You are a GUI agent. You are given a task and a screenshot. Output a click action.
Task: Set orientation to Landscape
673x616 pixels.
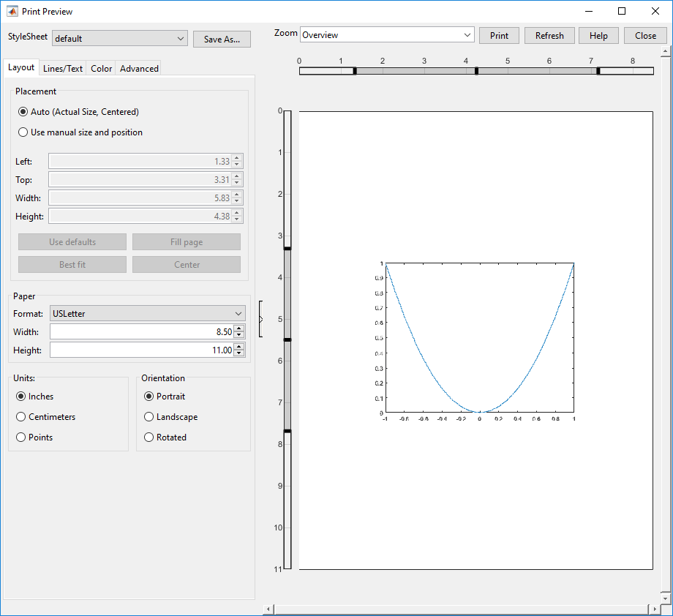pyautogui.click(x=171, y=417)
